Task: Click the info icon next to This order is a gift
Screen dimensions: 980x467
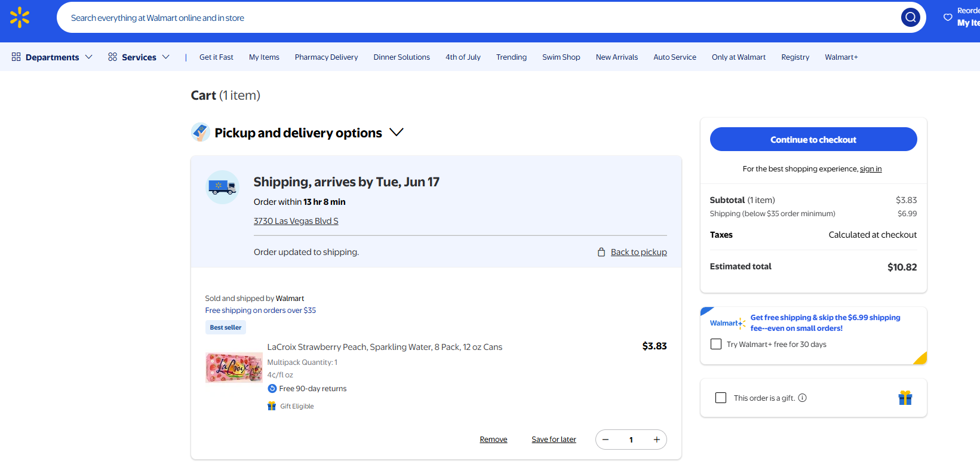Action: click(803, 398)
